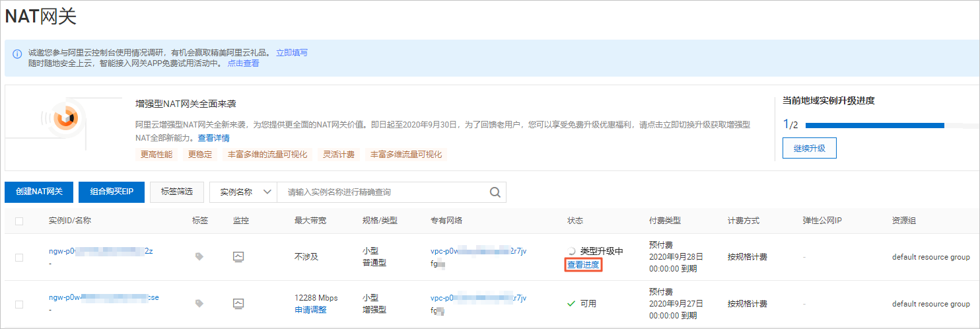Click the 专有网络 column header
This screenshot has width=980, height=329.
[x=446, y=221]
